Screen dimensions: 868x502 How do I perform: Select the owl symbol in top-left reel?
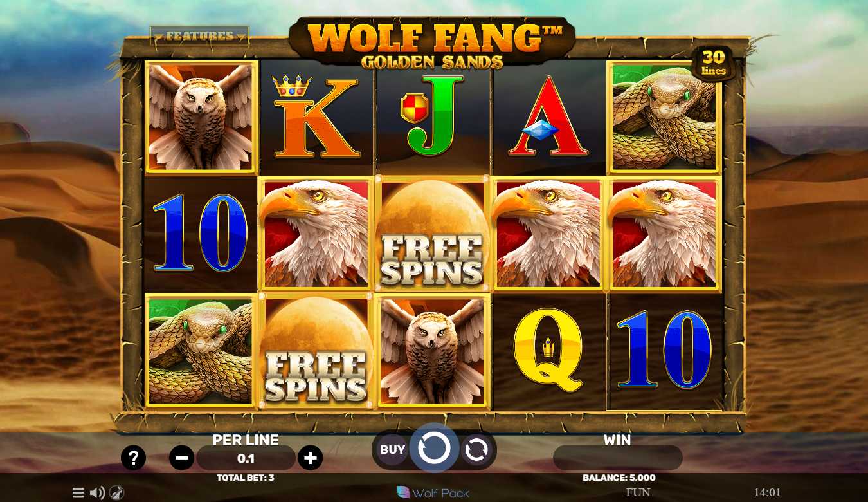click(x=201, y=117)
